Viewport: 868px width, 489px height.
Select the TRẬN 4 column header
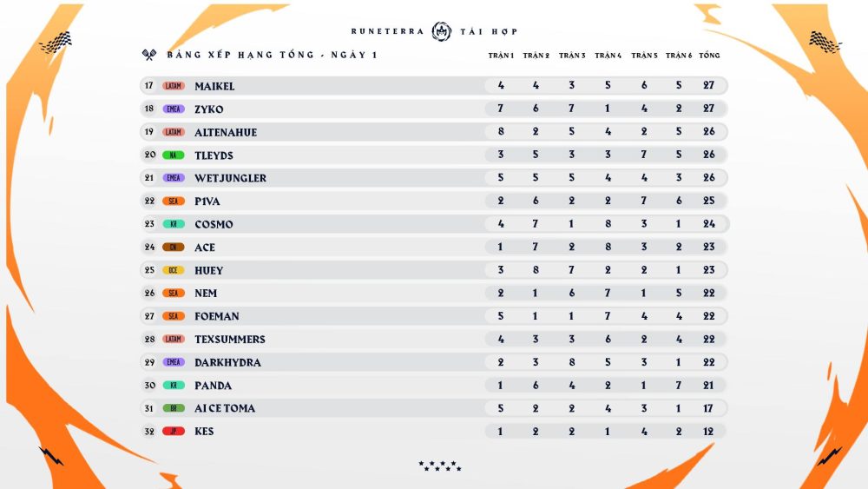(608, 56)
